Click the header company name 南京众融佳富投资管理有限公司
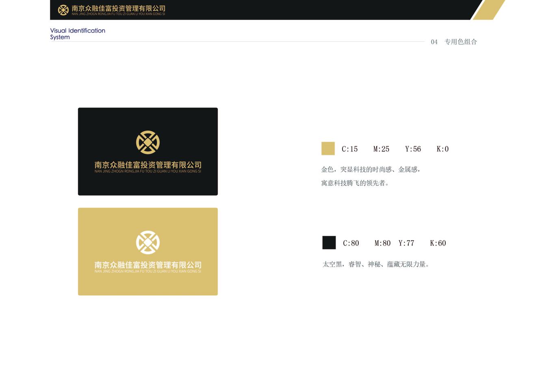 (118, 8)
